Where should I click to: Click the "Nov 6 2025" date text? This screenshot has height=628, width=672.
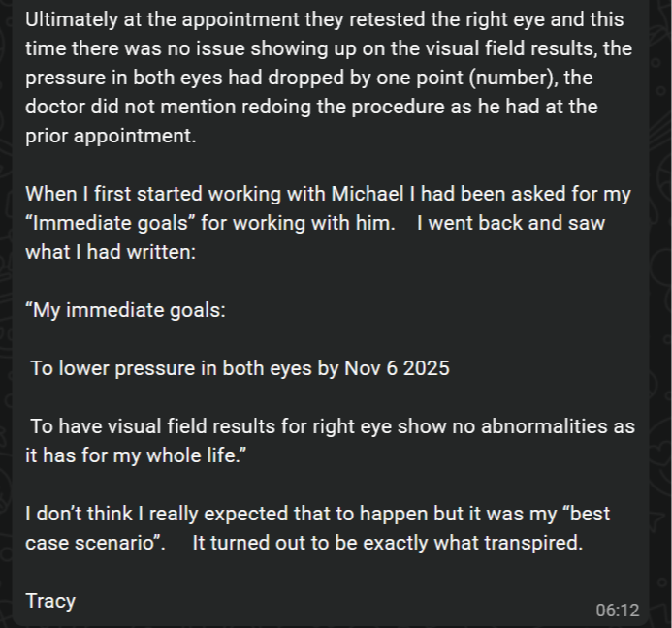click(x=397, y=368)
